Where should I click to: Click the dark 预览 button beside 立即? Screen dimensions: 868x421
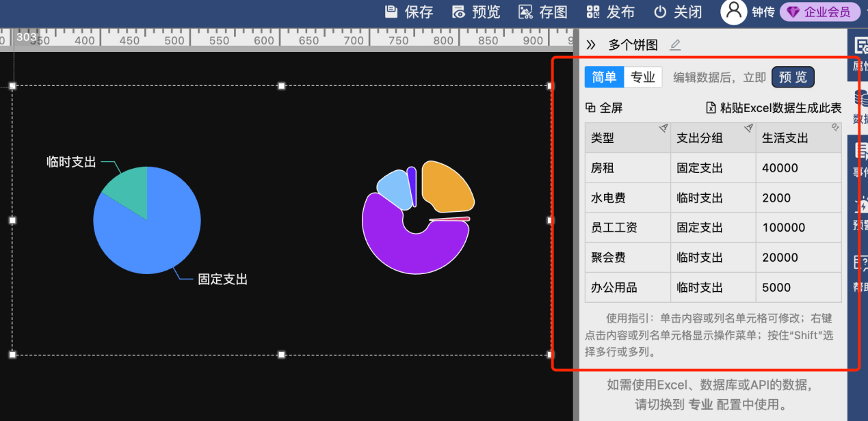pyautogui.click(x=793, y=77)
